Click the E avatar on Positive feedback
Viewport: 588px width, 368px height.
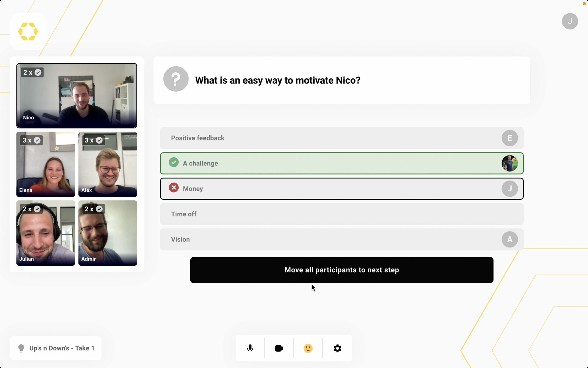(509, 138)
